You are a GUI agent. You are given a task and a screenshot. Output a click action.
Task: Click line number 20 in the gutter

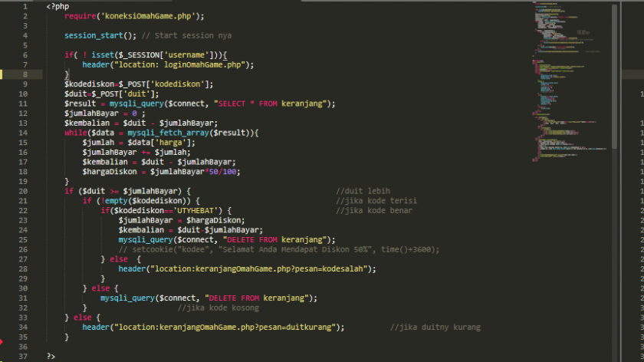[x=23, y=190]
